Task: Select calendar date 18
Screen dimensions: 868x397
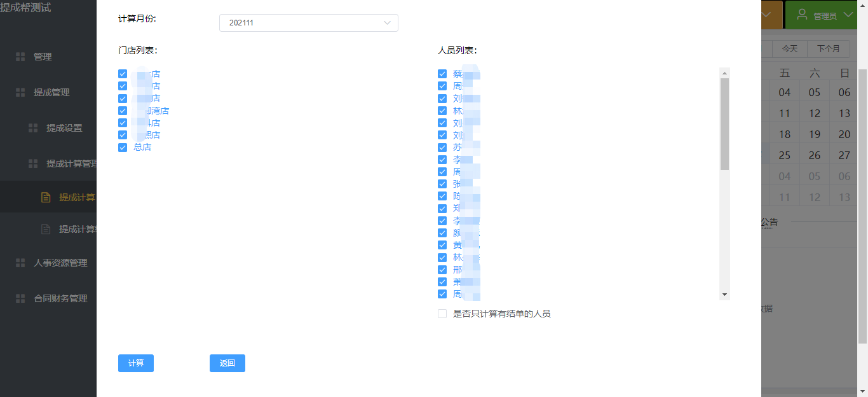Action: click(x=785, y=134)
